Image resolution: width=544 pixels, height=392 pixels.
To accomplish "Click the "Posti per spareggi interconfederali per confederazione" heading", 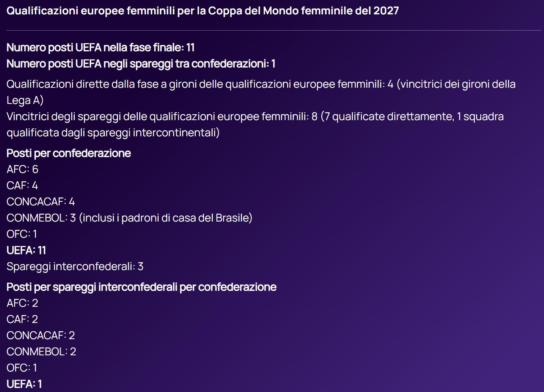I will pos(141,287).
